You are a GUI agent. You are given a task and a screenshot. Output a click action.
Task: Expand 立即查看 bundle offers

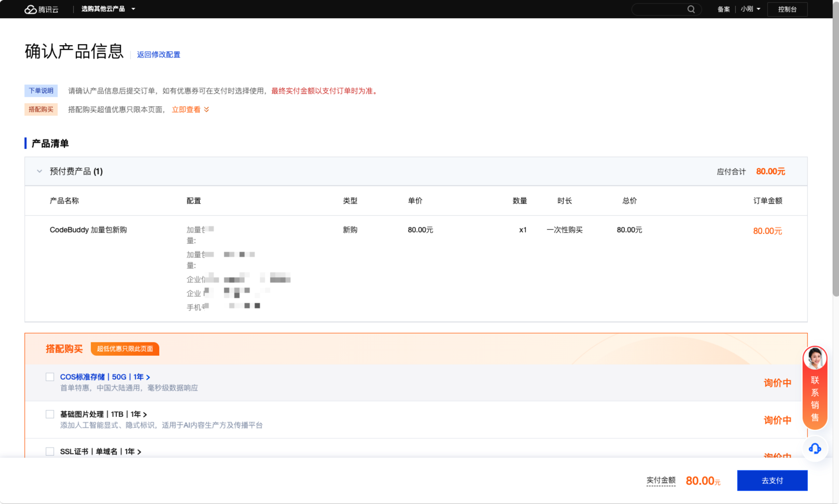point(191,109)
